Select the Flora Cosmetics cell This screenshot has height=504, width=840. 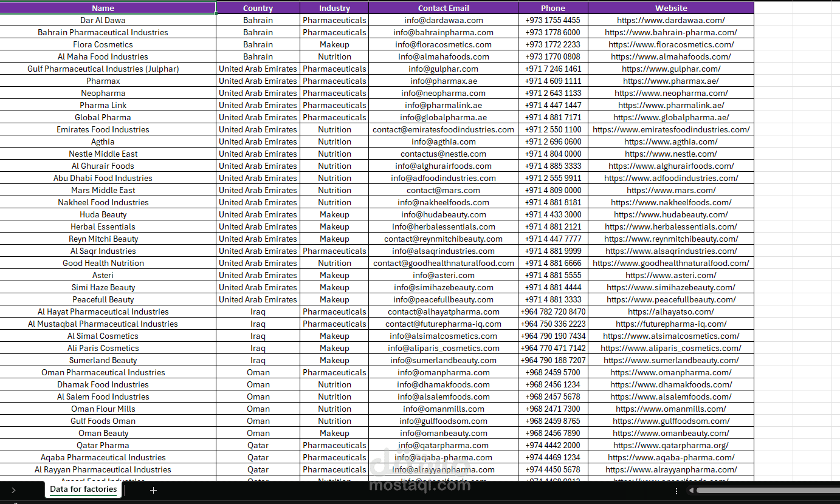tap(108, 44)
